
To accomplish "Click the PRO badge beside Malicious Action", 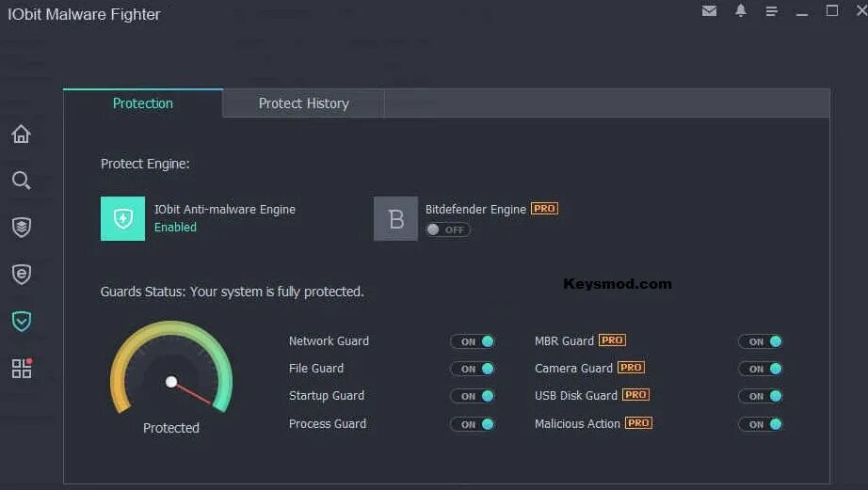I will (639, 423).
